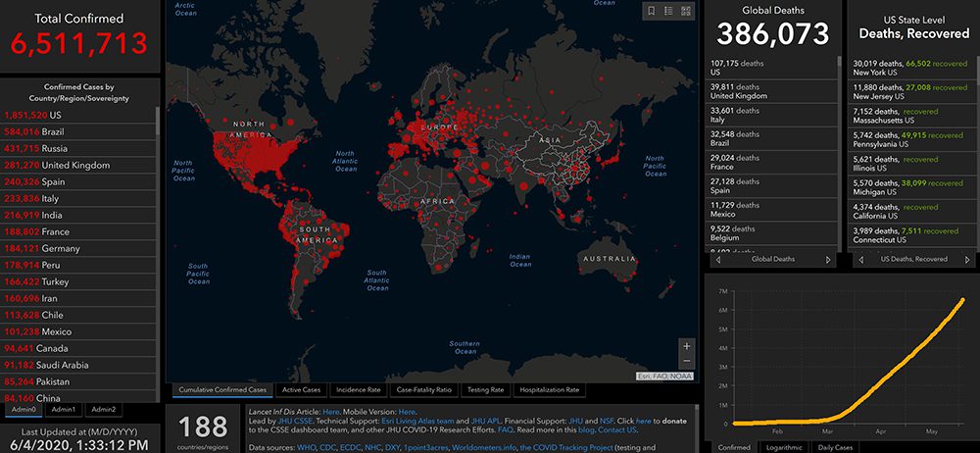This screenshot has width=980, height=453.
Task: Select '29,024 deaths France' entry
Action: point(771,162)
